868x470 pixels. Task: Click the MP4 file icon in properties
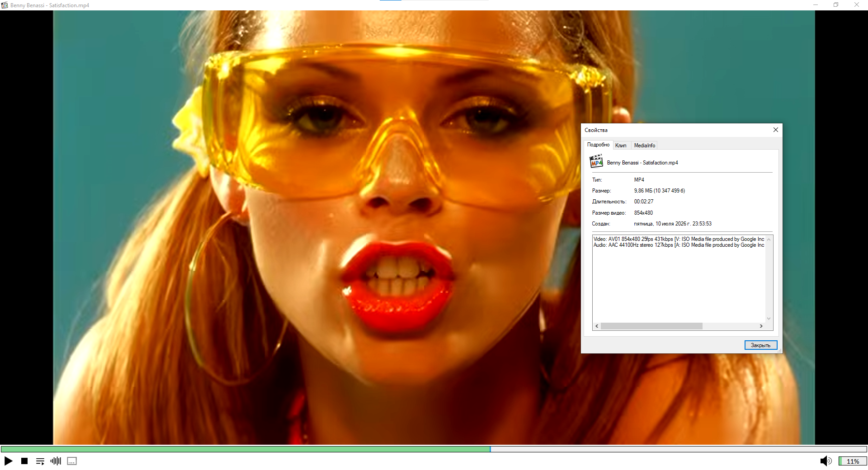tap(596, 161)
